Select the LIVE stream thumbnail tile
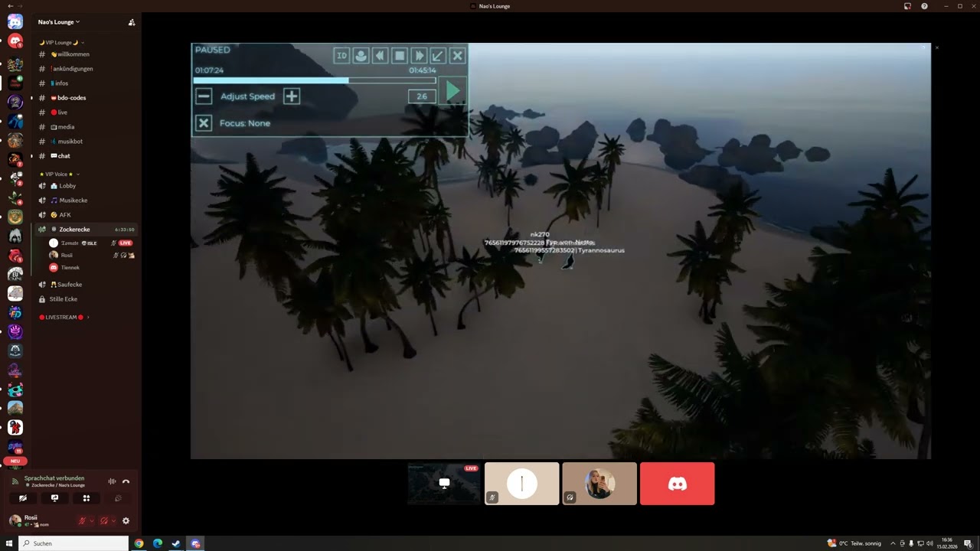 tap(444, 484)
